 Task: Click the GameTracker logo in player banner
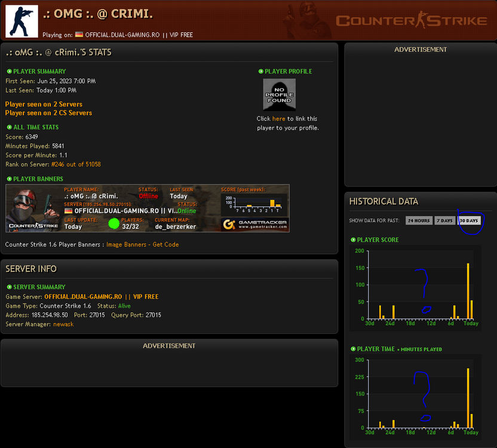click(x=254, y=224)
